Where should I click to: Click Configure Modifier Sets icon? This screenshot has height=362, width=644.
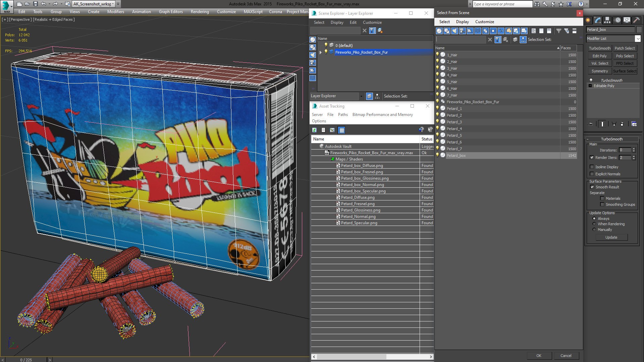point(634,124)
